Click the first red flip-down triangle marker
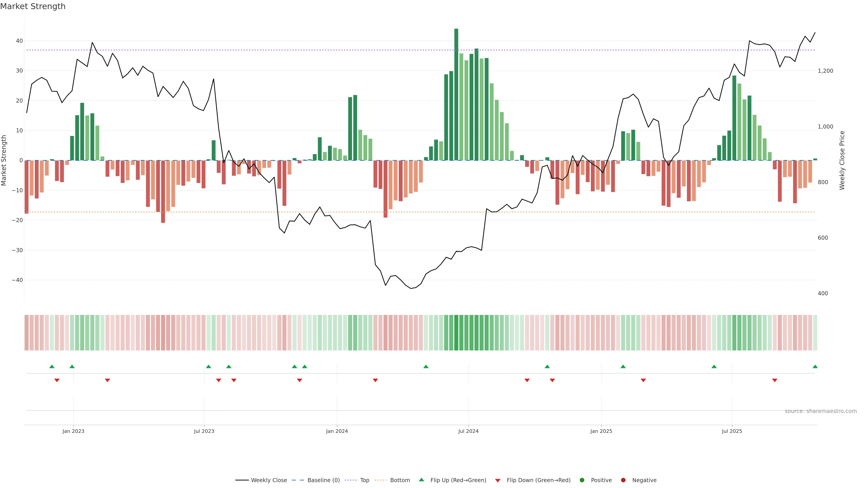The height and width of the screenshot is (488, 868). pos(57,380)
